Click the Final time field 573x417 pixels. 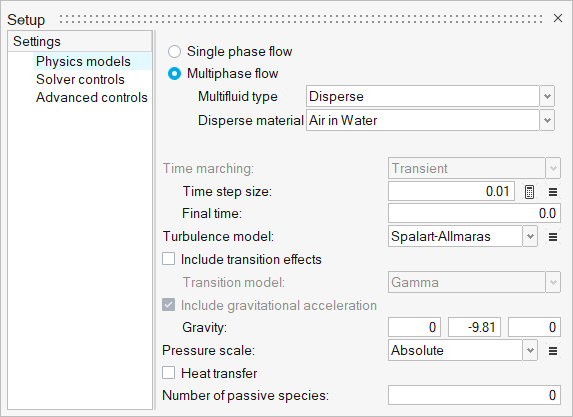coord(474,213)
